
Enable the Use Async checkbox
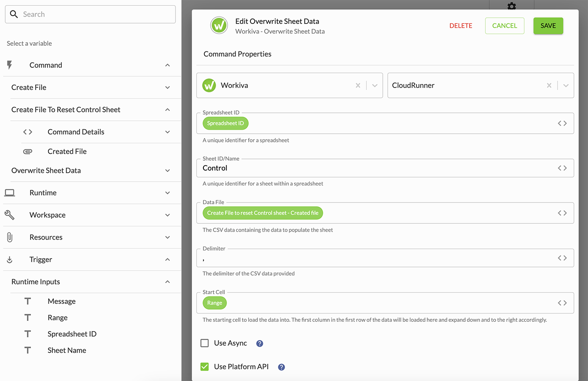tap(205, 343)
